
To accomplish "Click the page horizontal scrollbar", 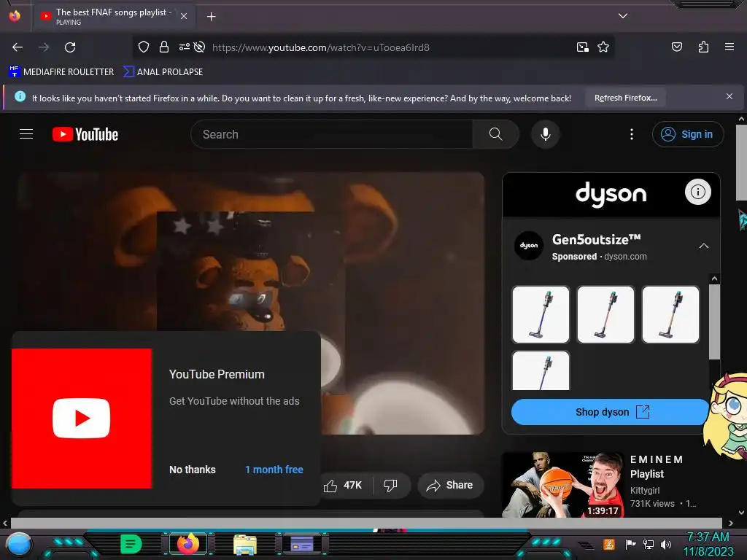I will [366, 523].
